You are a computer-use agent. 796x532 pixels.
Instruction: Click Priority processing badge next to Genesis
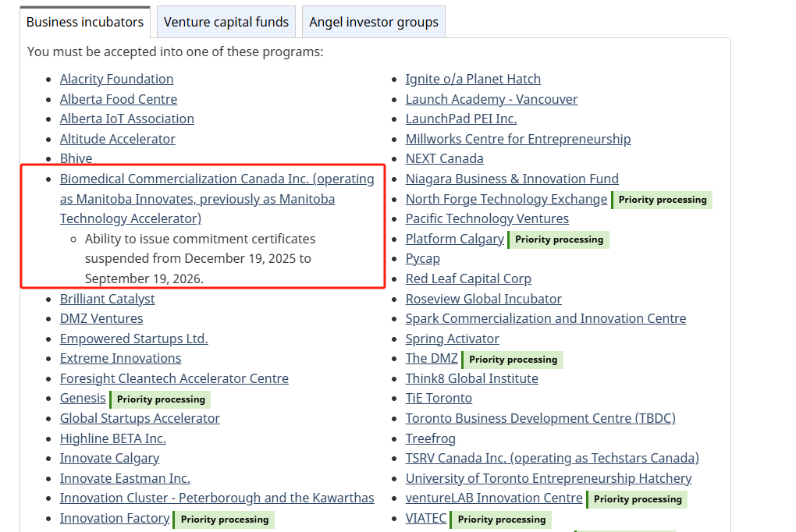click(161, 399)
